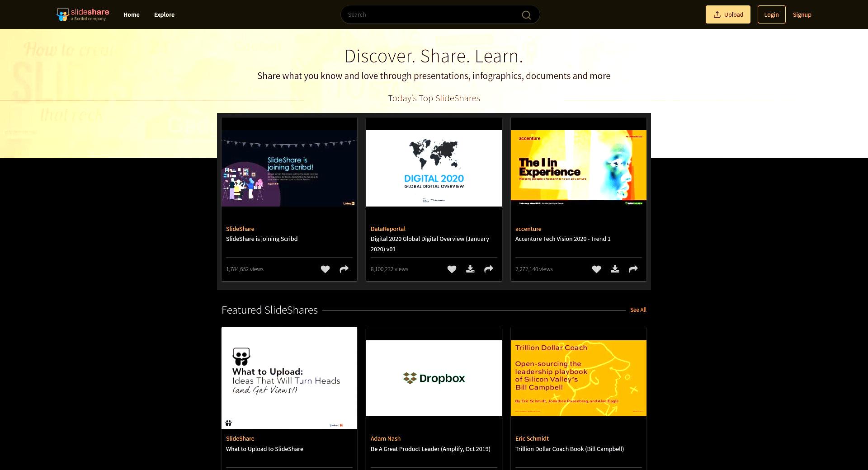The height and width of the screenshot is (470, 868).
Task: Open SlideShare author link above joining Scribd title
Action: [x=240, y=229]
